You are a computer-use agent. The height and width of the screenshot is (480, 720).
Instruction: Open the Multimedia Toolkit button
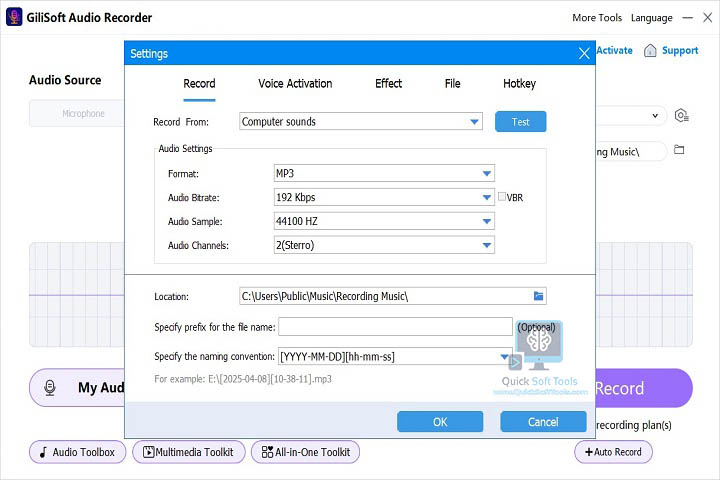point(189,452)
